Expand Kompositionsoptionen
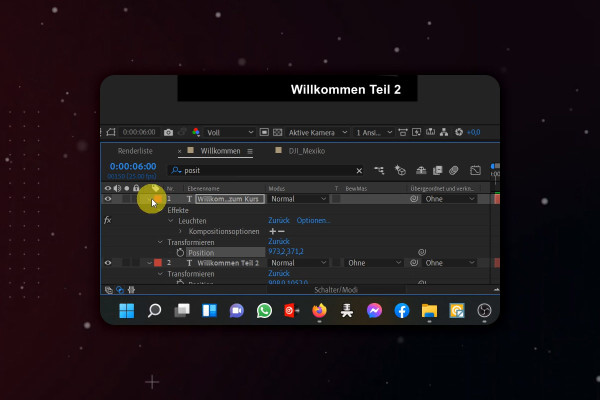 [180, 231]
